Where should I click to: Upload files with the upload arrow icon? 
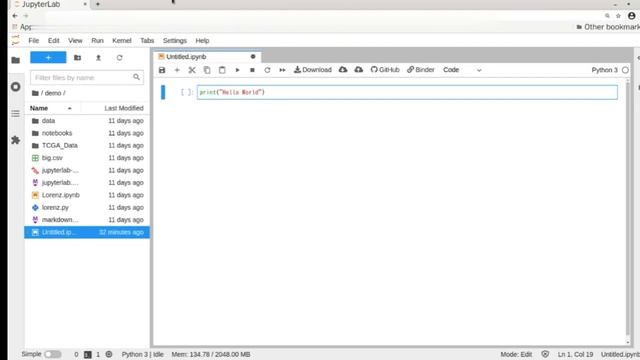[x=98, y=58]
